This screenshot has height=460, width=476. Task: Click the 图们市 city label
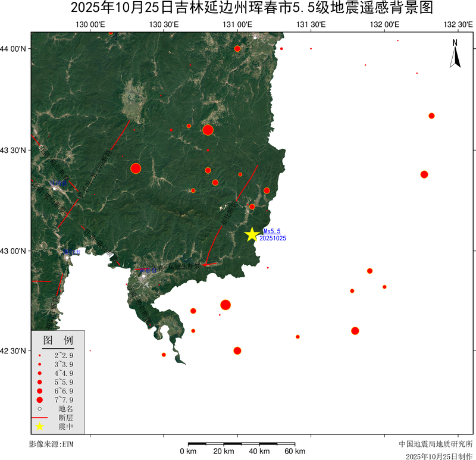click(x=71, y=252)
